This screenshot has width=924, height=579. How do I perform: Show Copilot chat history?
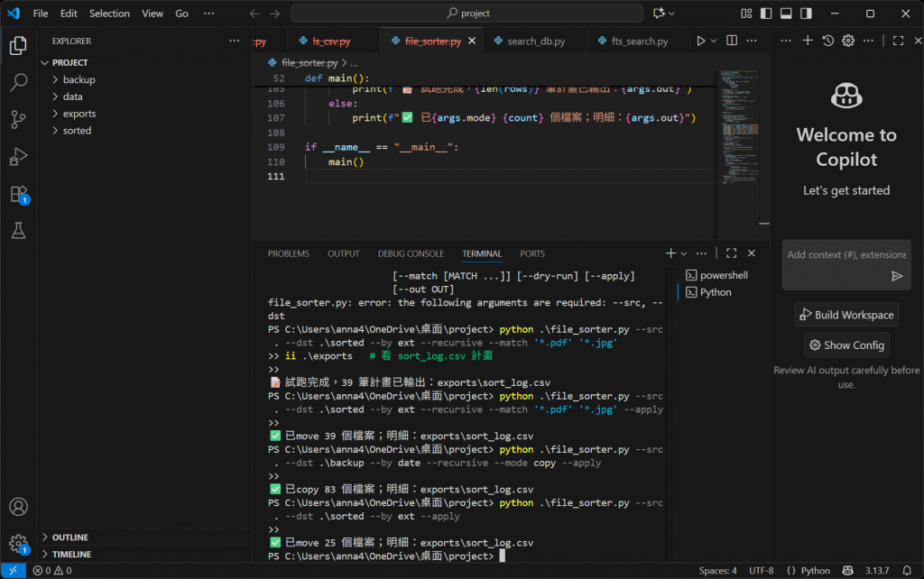pyautogui.click(x=827, y=41)
